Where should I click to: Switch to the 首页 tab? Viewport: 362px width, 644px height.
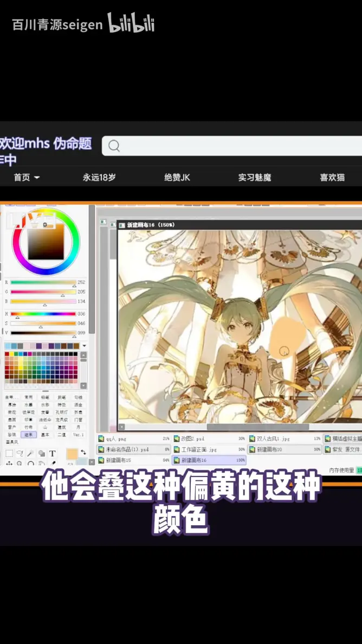[x=22, y=177]
